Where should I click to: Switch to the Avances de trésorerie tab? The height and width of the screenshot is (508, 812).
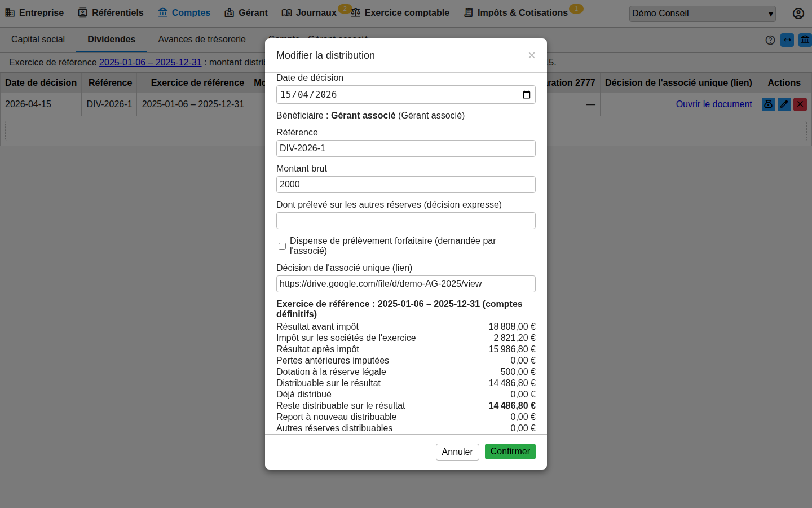(202, 40)
